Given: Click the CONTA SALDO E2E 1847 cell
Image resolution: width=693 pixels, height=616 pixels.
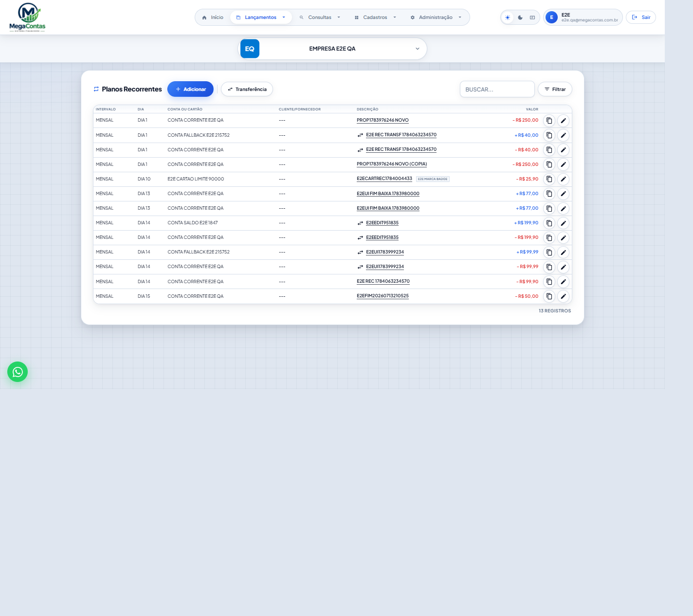Looking at the screenshot, I should click(x=193, y=223).
